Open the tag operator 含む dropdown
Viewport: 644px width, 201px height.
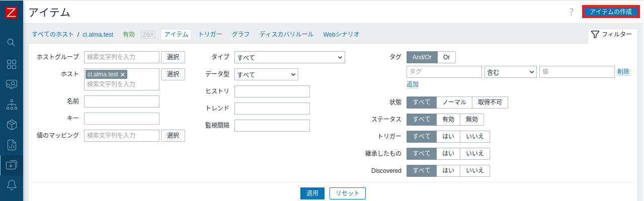510,72
